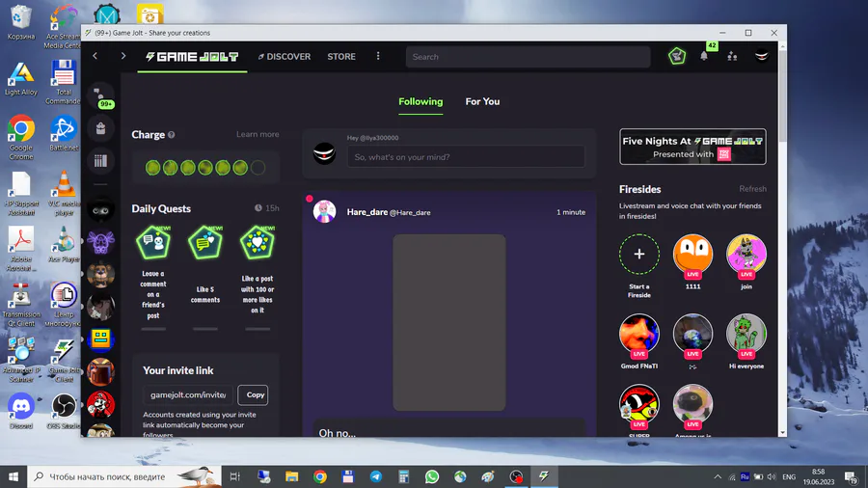Click the gamejolt.com/invite link field

188,395
